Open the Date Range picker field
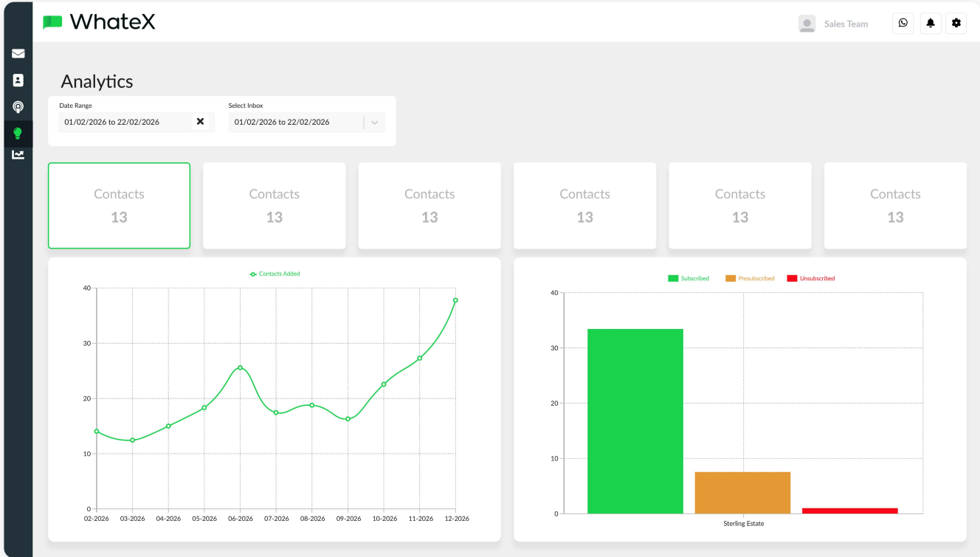980x557 pixels. (x=124, y=122)
